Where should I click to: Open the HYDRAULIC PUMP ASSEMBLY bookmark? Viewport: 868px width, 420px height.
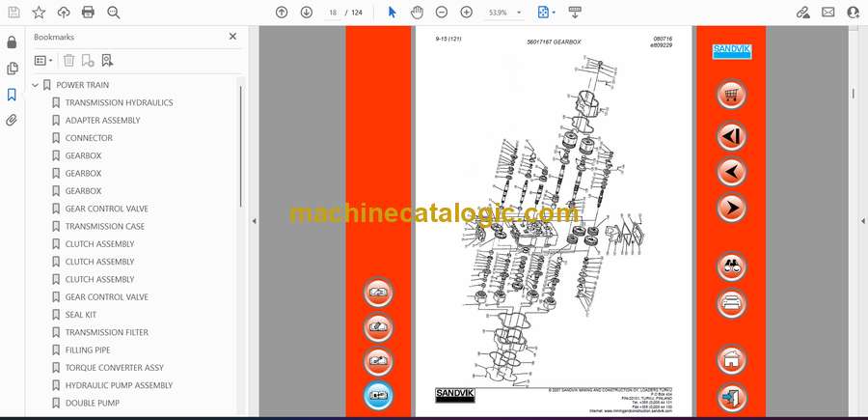click(x=119, y=385)
